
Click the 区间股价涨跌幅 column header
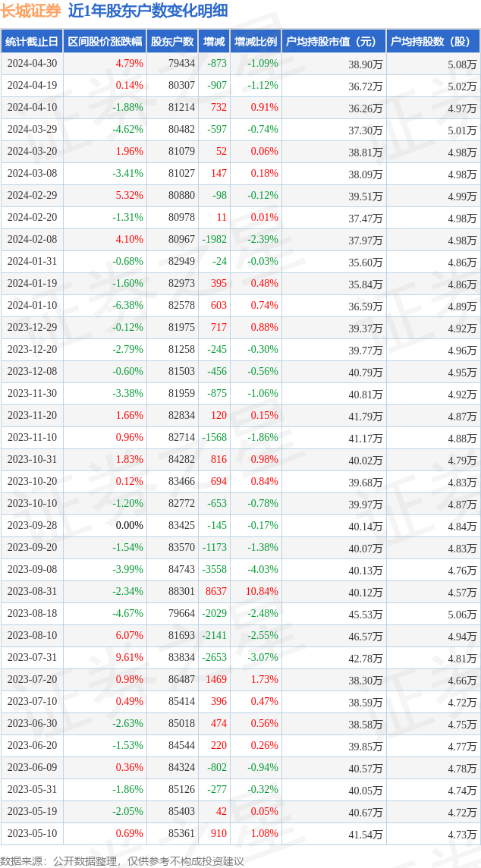coord(104,42)
